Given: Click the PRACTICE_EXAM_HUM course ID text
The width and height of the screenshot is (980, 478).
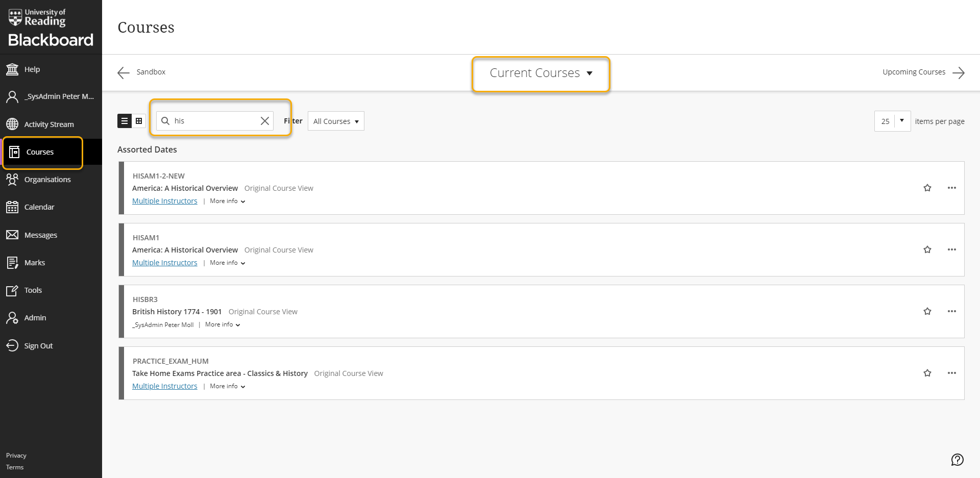Looking at the screenshot, I should coord(170,361).
